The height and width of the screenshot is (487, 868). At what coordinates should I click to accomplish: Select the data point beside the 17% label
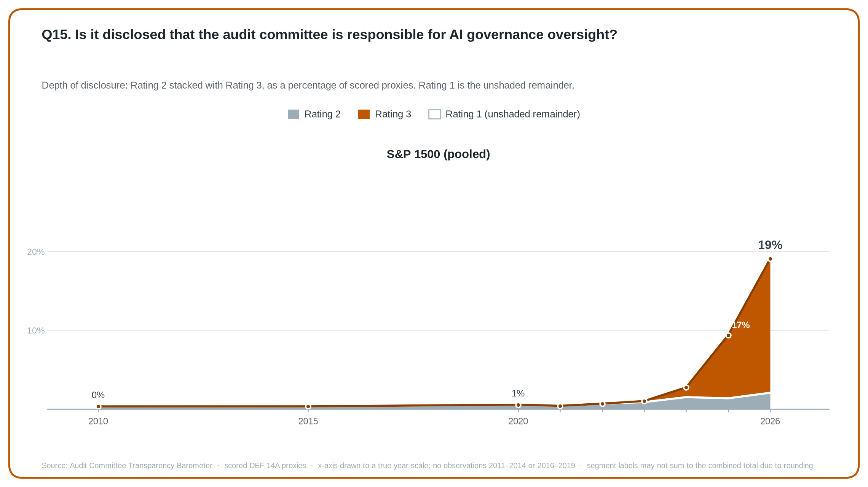tap(728, 336)
